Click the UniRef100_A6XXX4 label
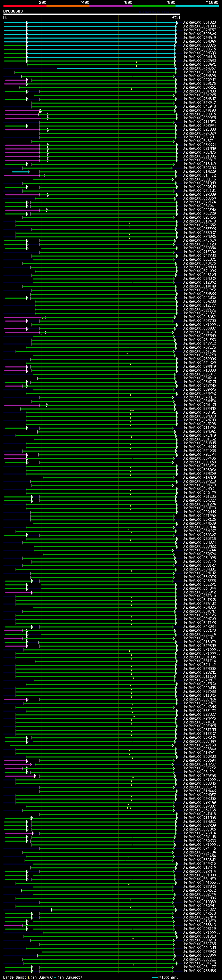The image size is (222, 980). point(199,145)
